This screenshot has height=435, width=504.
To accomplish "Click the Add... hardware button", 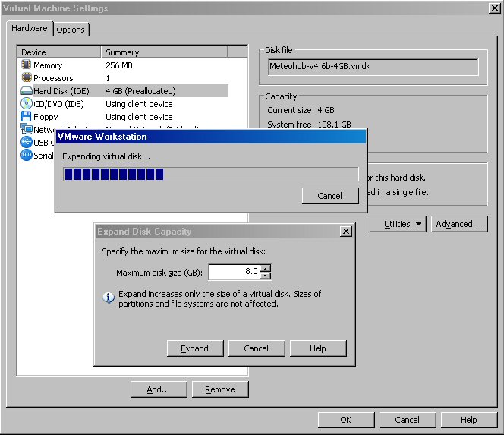I will coord(159,389).
